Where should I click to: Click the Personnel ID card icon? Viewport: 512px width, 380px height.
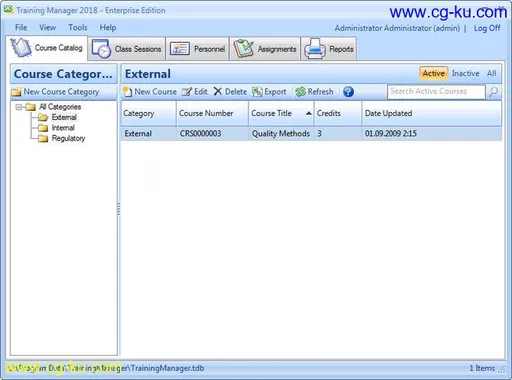(x=180, y=49)
